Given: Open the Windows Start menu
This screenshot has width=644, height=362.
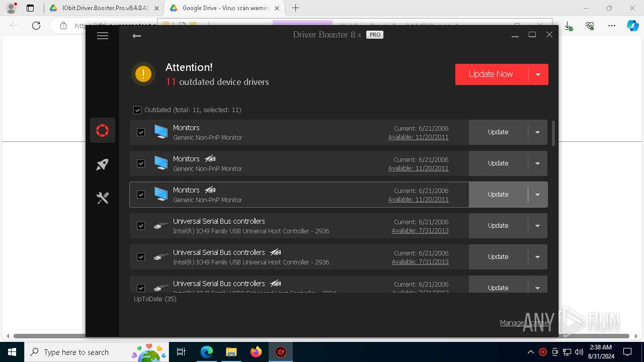Looking at the screenshot, I should tap(12, 352).
